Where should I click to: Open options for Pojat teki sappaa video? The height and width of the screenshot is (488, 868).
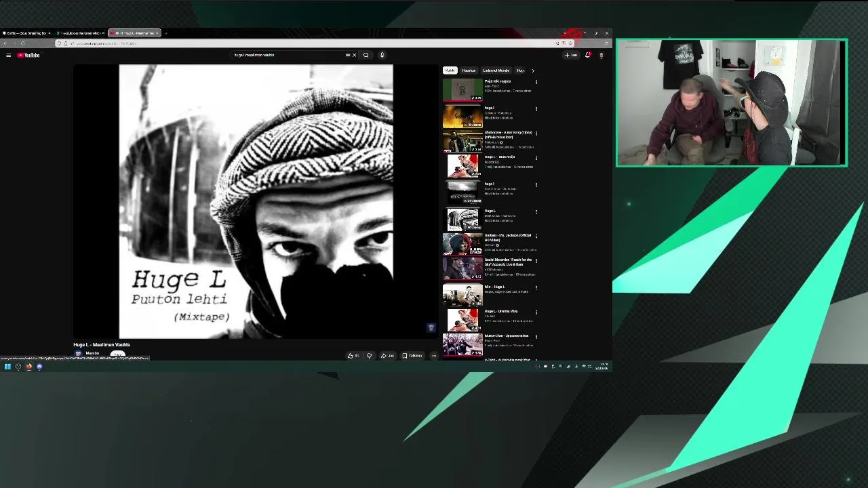point(536,82)
